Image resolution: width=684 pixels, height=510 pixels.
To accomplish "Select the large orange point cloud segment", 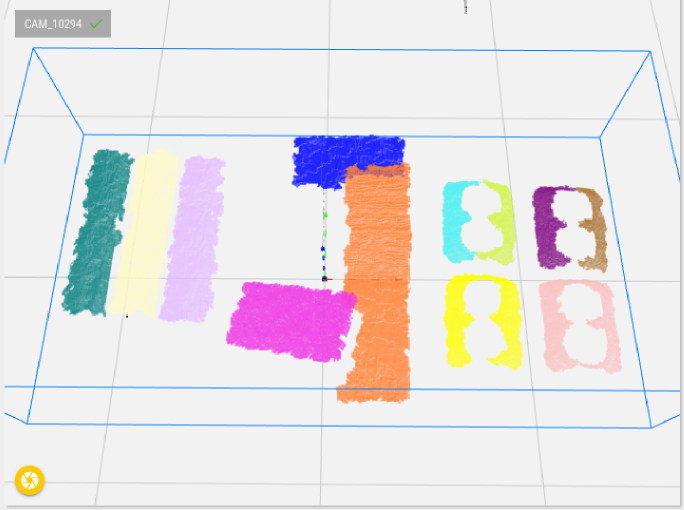I will pyautogui.click(x=377, y=280).
